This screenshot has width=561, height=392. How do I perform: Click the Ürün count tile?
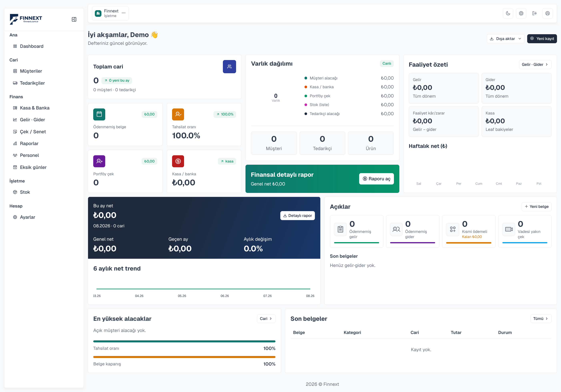[x=371, y=143]
